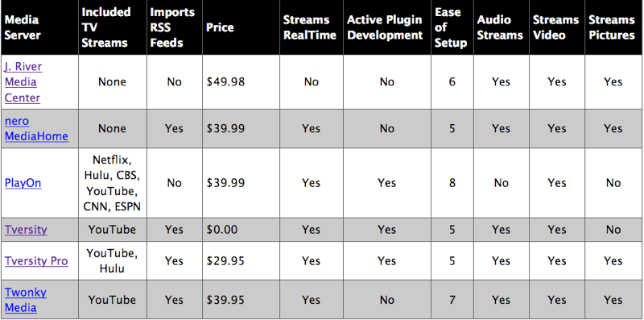
Task: Select the Audio Streams column header
Action: tap(501, 27)
